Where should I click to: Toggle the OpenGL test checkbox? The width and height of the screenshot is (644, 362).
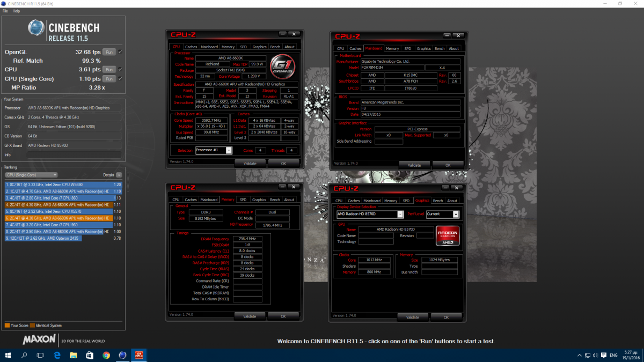click(x=120, y=52)
